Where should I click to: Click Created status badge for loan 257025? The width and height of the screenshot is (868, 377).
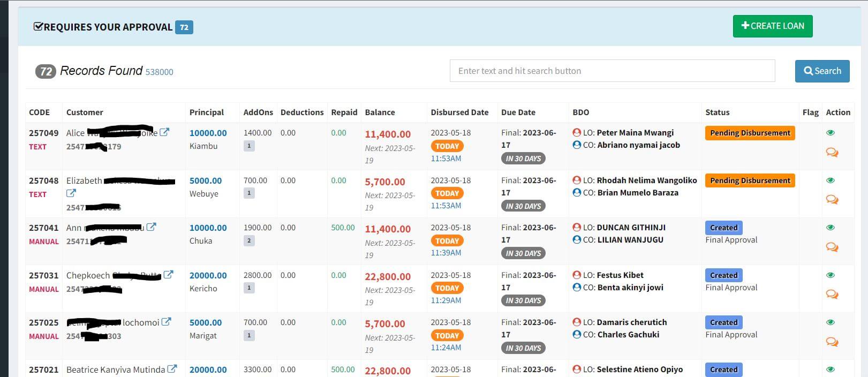coord(724,322)
